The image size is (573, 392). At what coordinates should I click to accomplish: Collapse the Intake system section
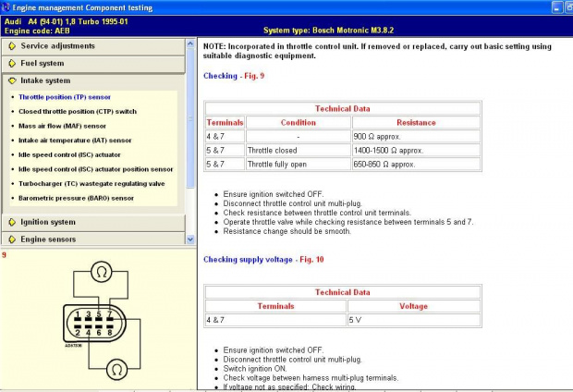point(93,80)
